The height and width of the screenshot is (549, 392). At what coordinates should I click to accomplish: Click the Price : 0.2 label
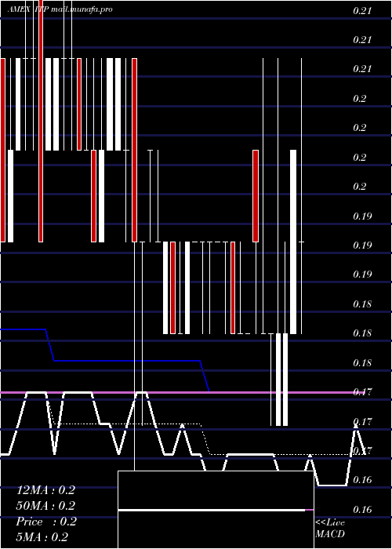click(x=45, y=522)
